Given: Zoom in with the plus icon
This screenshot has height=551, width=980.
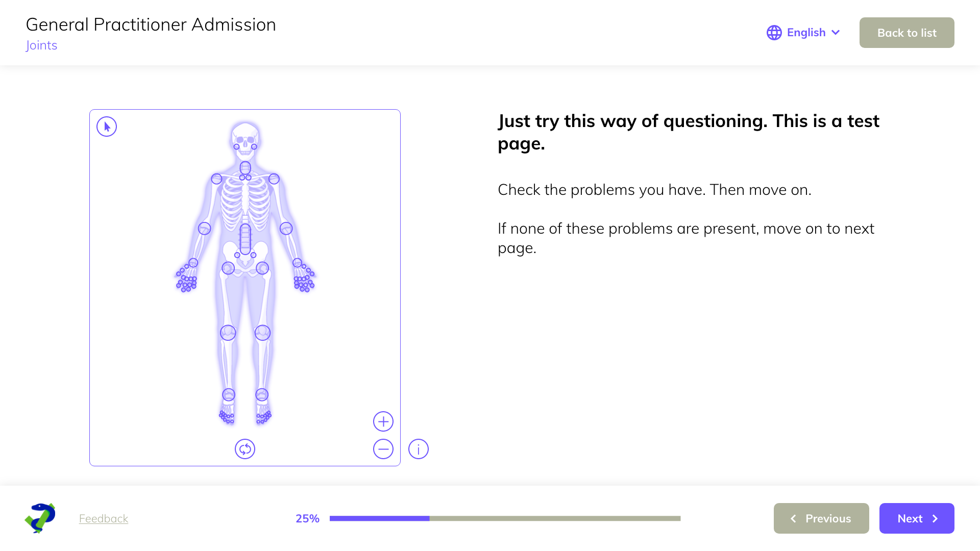Looking at the screenshot, I should click(383, 421).
